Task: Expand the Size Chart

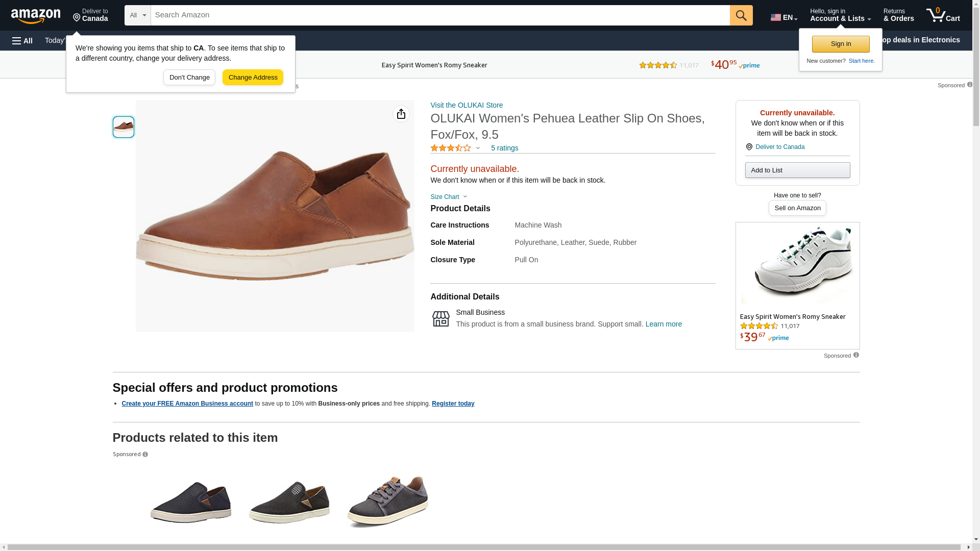Action: 449,197
